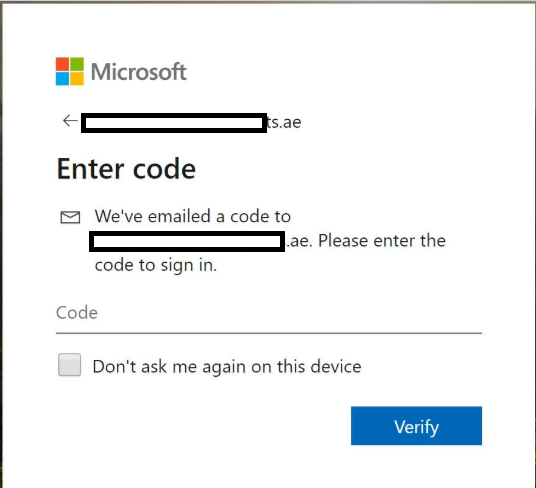
Task: Click the redacted box beside the back arrow
Action: [x=174, y=123]
